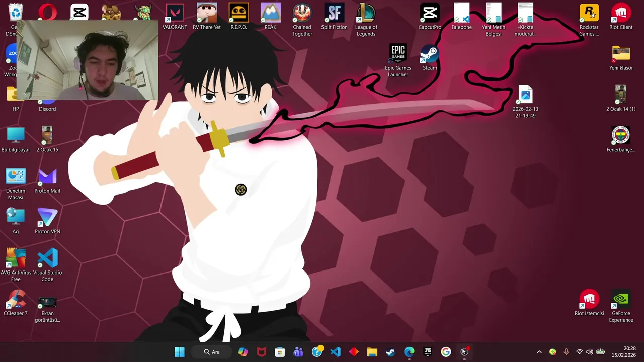This screenshot has width=644, height=362.
Task: Open Steam from the taskbar
Action: [390, 352]
